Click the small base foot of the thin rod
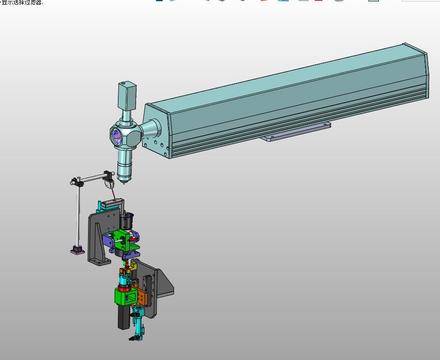 (78, 250)
